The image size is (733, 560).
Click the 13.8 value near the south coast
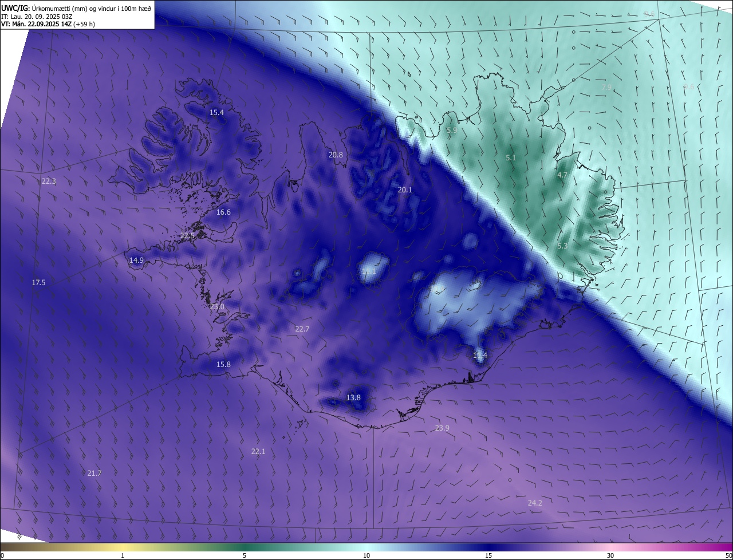click(x=354, y=398)
